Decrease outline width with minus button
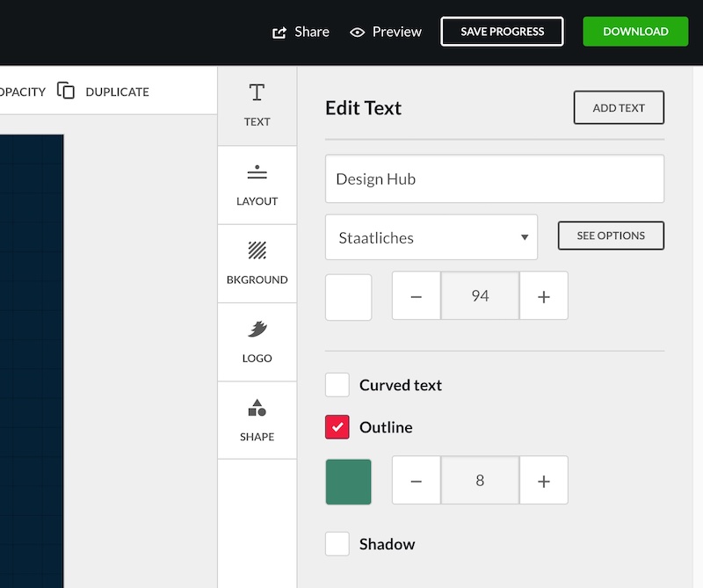This screenshot has height=588, width=703. point(417,481)
